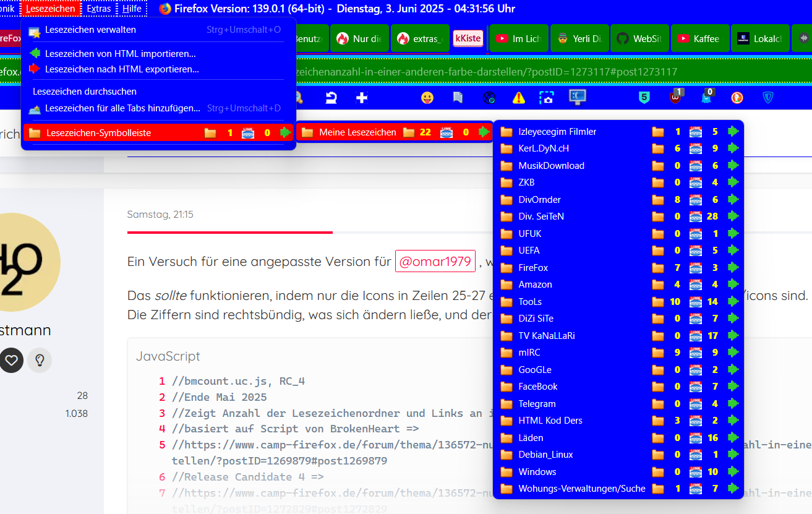Image resolution: width=812 pixels, height=514 pixels.
Task: Open the KerL.DyN.cH bookmark folder
Action: [618, 148]
